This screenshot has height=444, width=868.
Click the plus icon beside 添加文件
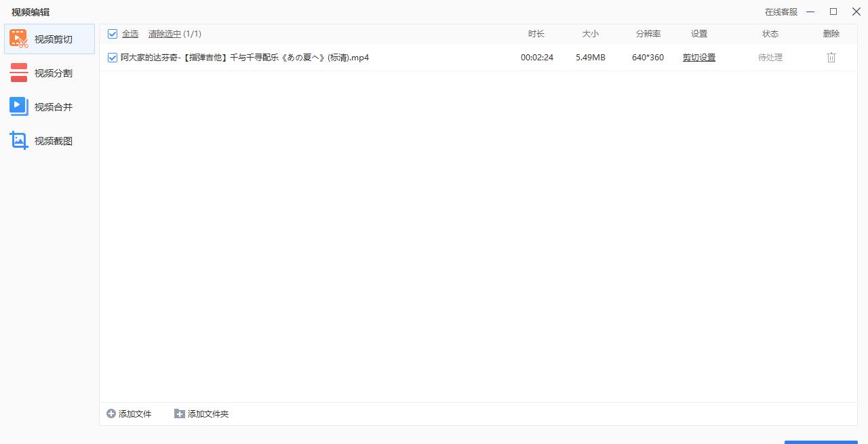111,413
